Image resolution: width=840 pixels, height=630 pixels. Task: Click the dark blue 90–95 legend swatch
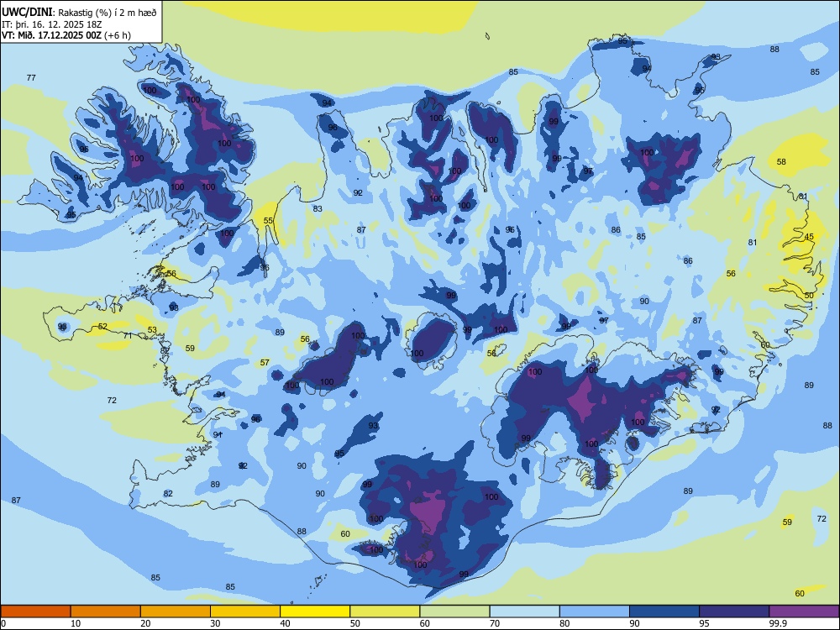[664, 612]
